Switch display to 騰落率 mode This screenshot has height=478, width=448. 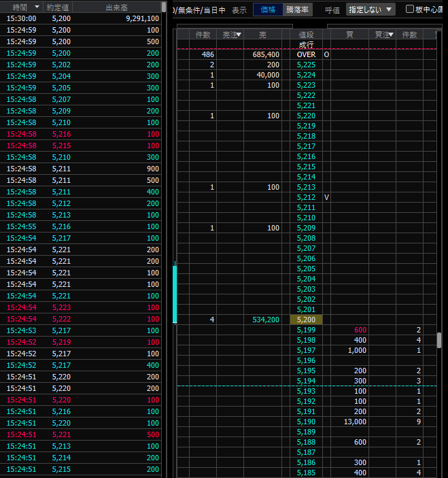(x=297, y=10)
